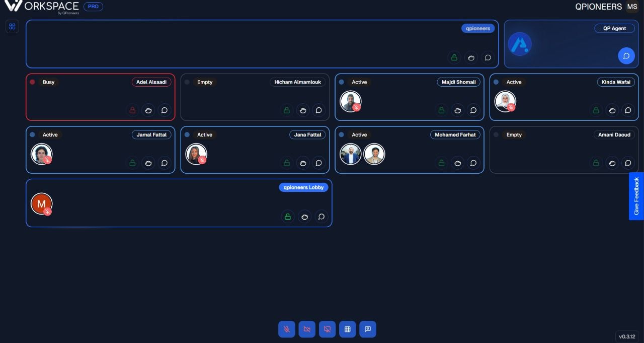Turn on the camera from the bottom controls
Image resolution: width=644 pixels, height=343 pixels.
click(307, 329)
